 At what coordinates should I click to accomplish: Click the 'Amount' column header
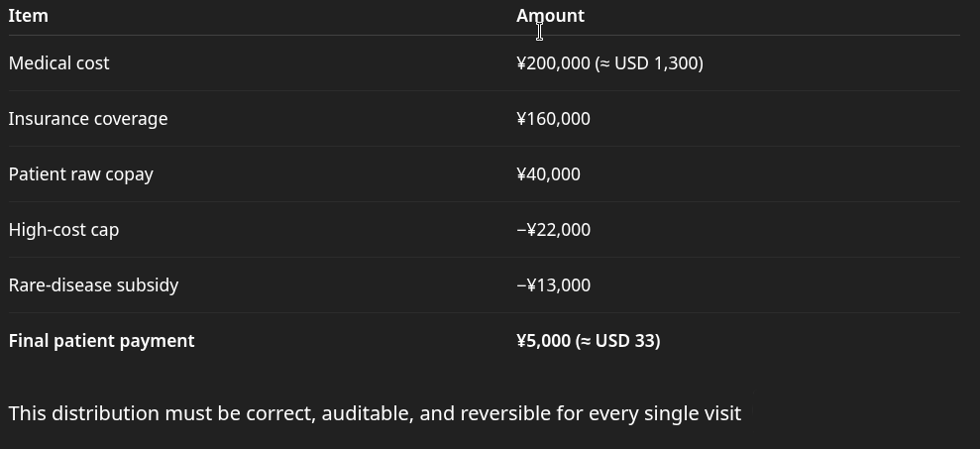coord(550,16)
